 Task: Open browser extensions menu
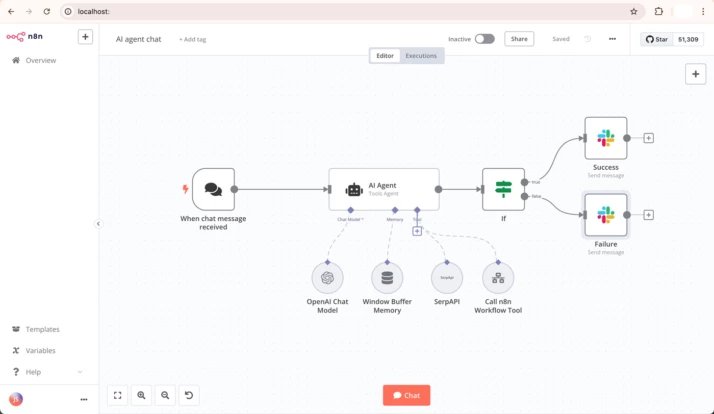pos(658,11)
